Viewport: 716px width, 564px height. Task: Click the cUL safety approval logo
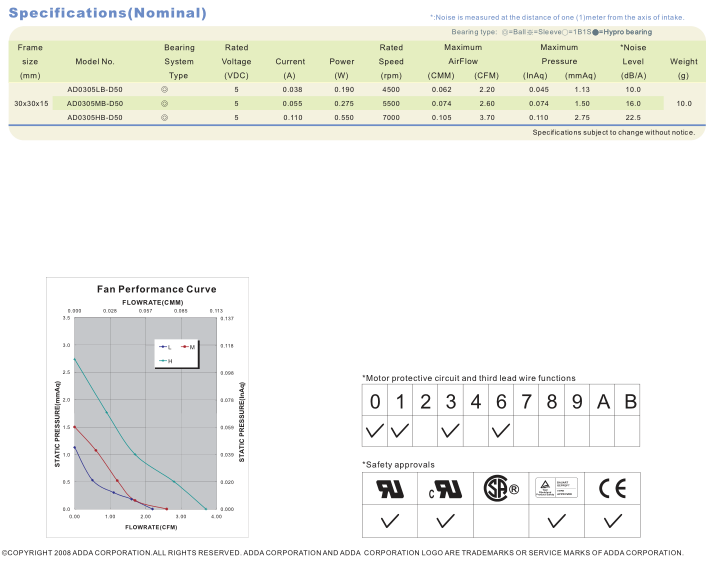click(x=445, y=489)
